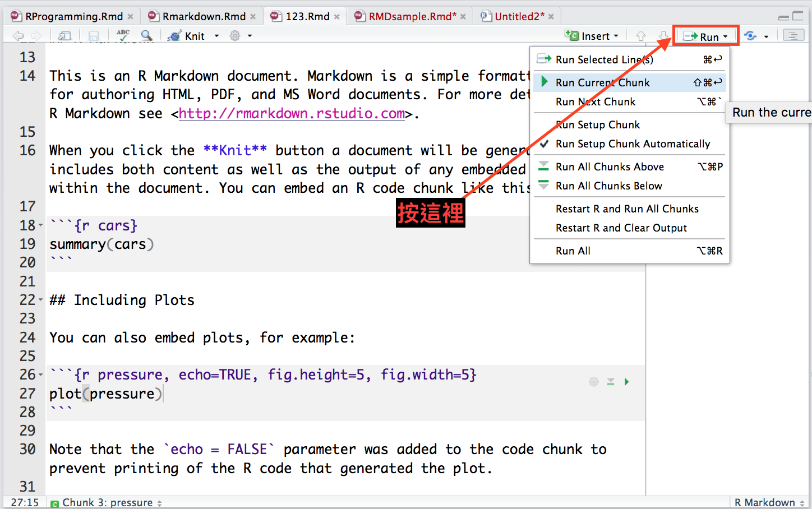The width and height of the screenshot is (812, 509).
Task: Go forward to next source location
Action: point(36,36)
